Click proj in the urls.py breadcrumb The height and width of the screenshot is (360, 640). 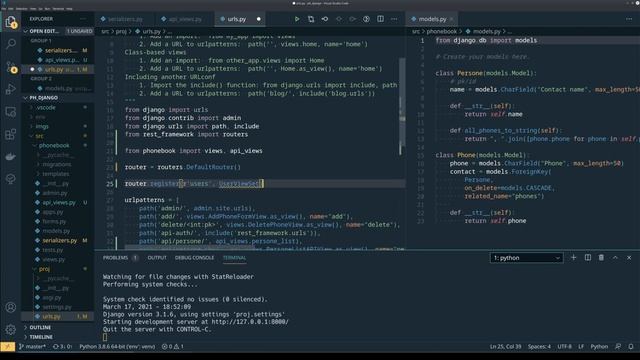(x=121, y=31)
